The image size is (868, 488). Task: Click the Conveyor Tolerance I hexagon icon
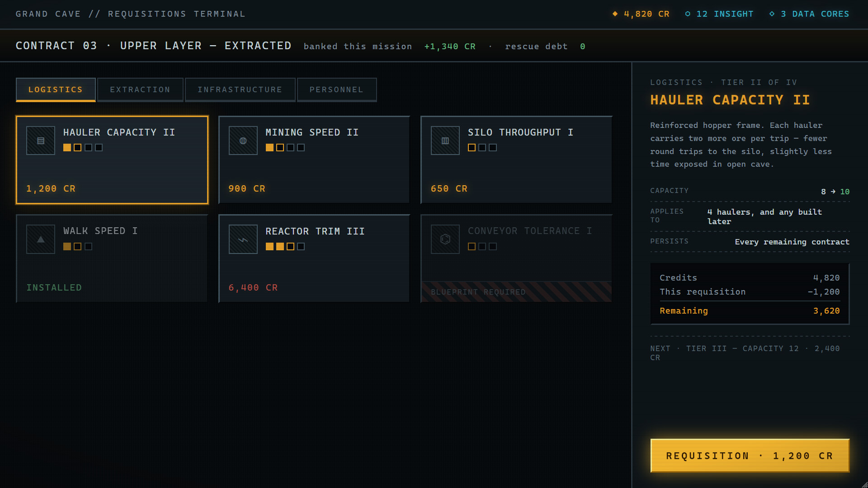point(445,239)
